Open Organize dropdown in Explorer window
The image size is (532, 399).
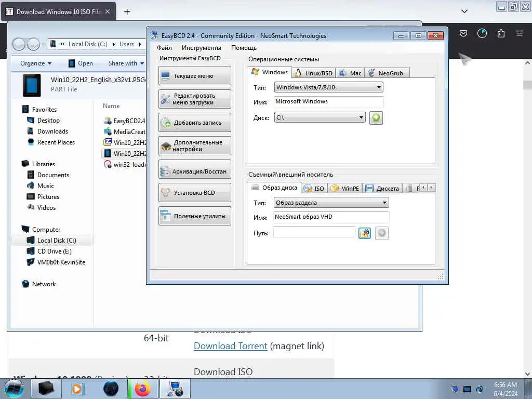(x=36, y=63)
